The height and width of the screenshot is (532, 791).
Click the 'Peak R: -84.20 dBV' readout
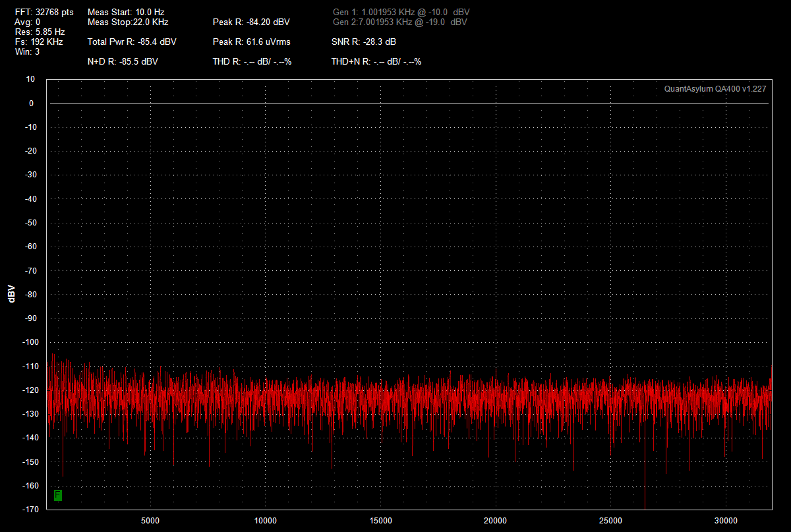click(251, 22)
